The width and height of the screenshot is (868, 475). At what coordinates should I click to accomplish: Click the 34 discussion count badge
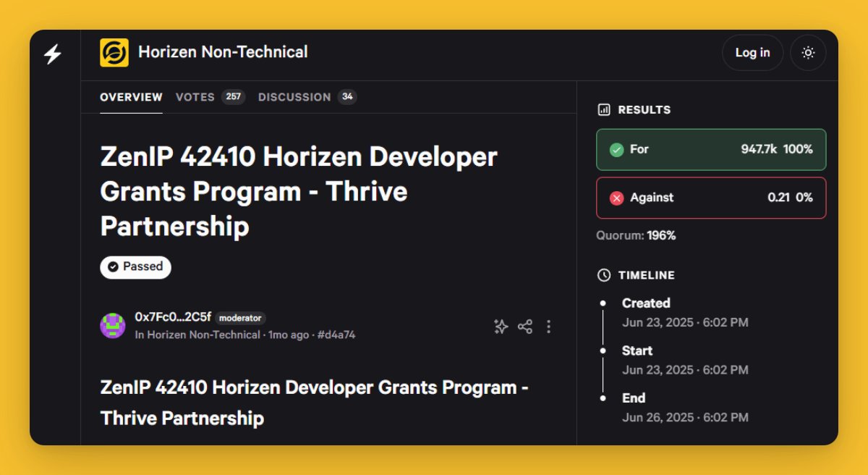347,97
